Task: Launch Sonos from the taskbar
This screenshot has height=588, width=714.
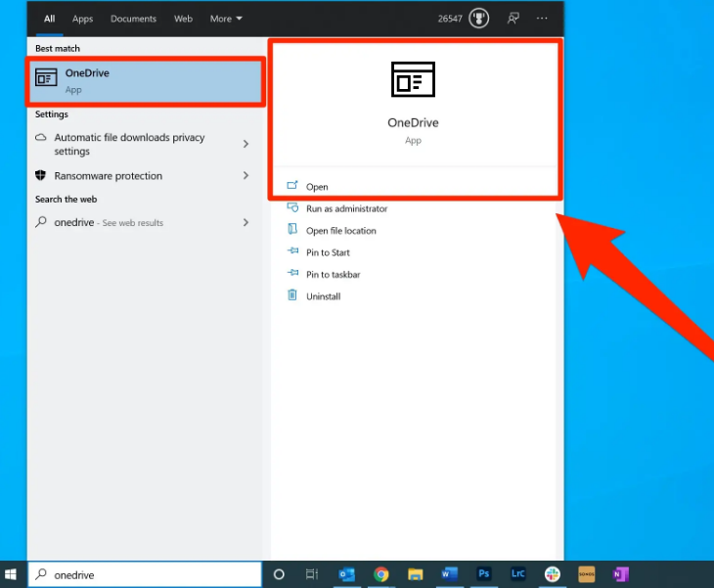Action: point(587,574)
